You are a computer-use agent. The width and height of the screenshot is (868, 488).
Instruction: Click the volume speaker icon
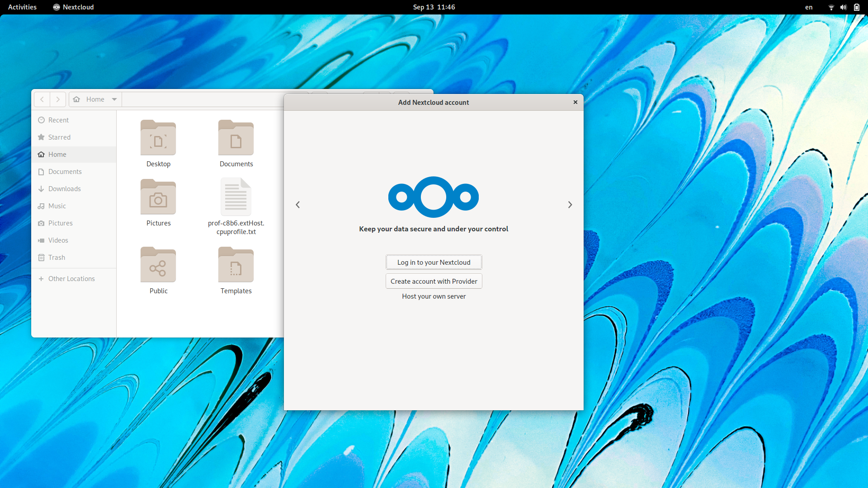(x=844, y=7)
